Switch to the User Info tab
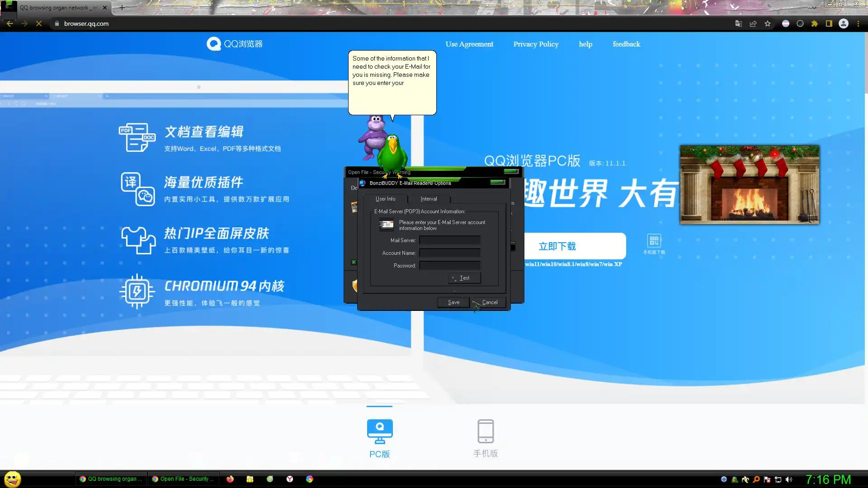 pos(385,199)
